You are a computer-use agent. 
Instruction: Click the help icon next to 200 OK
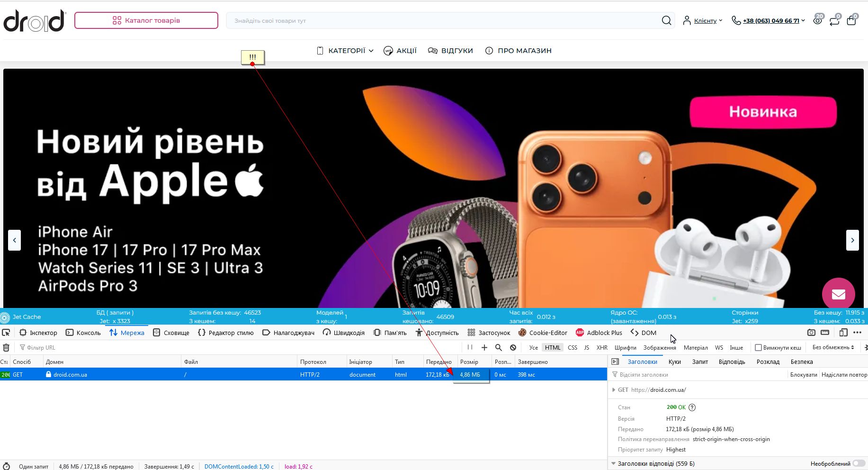pyautogui.click(x=692, y=407)
